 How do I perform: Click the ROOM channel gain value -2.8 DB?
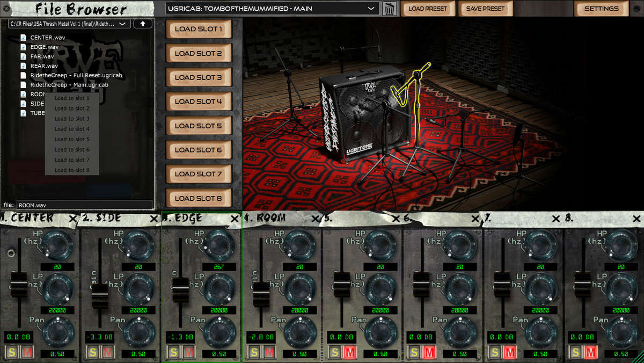(260, 337)
